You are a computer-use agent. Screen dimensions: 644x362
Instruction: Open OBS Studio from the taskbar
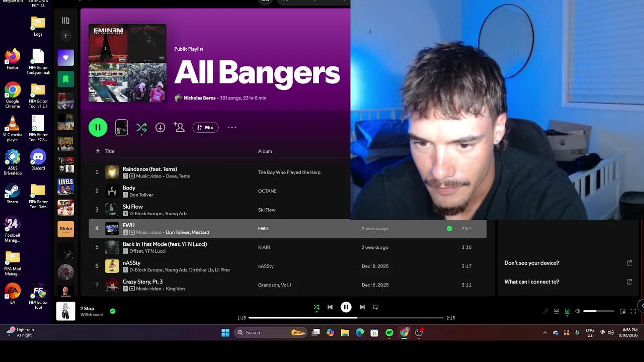[419, 332]
